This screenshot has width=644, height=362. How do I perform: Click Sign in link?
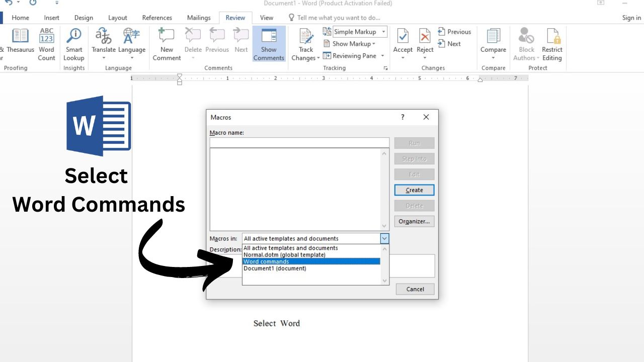(631, 18)
